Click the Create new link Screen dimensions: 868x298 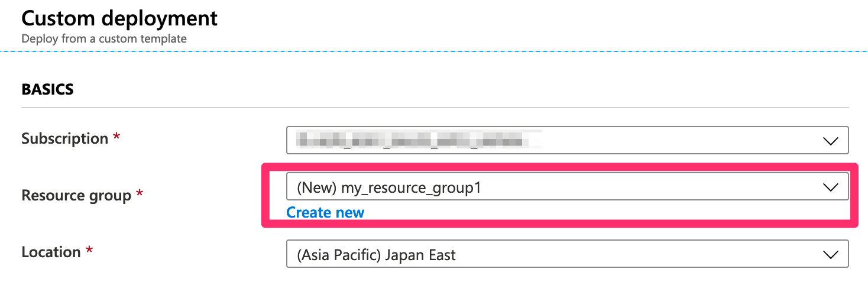(325, 213)
